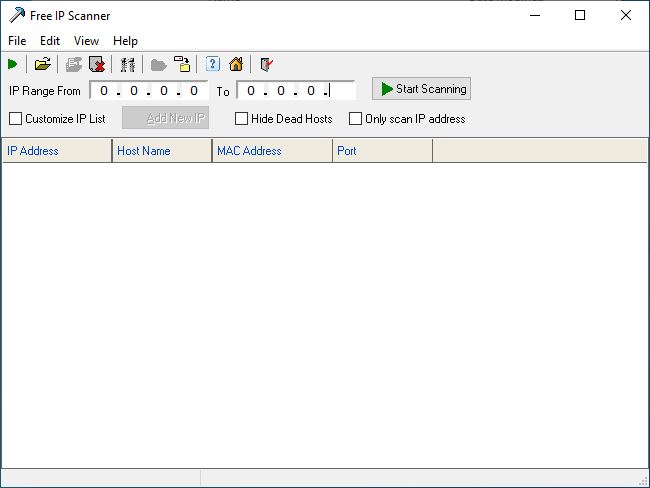
Task: Sort by MAC Address column header
Action: click(x=272, y=151)
